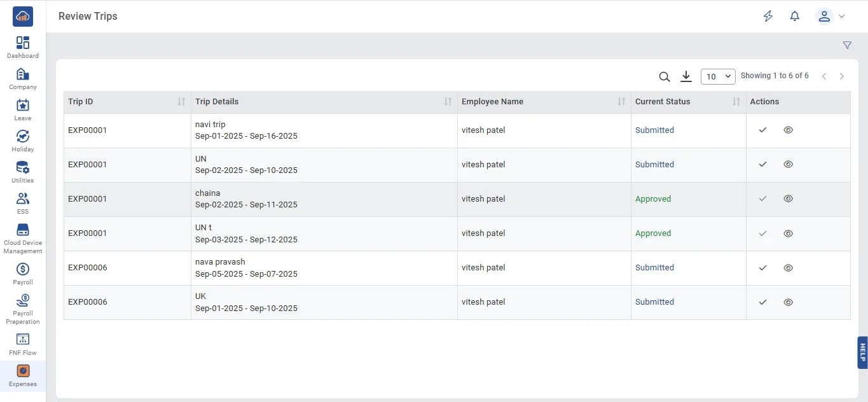This screenshot has width=868, height=402.
Task: Open Payroll in the sidebar
Action: 23,274
